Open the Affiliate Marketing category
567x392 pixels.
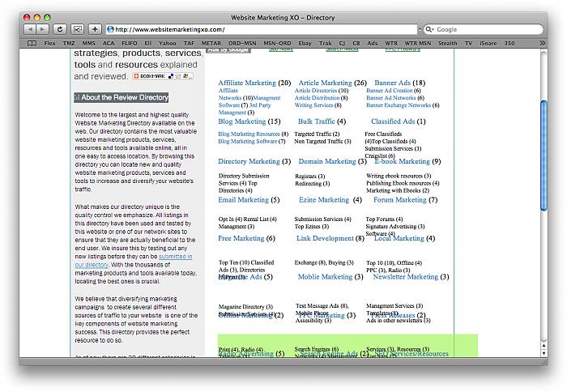(x=247, y=83)
